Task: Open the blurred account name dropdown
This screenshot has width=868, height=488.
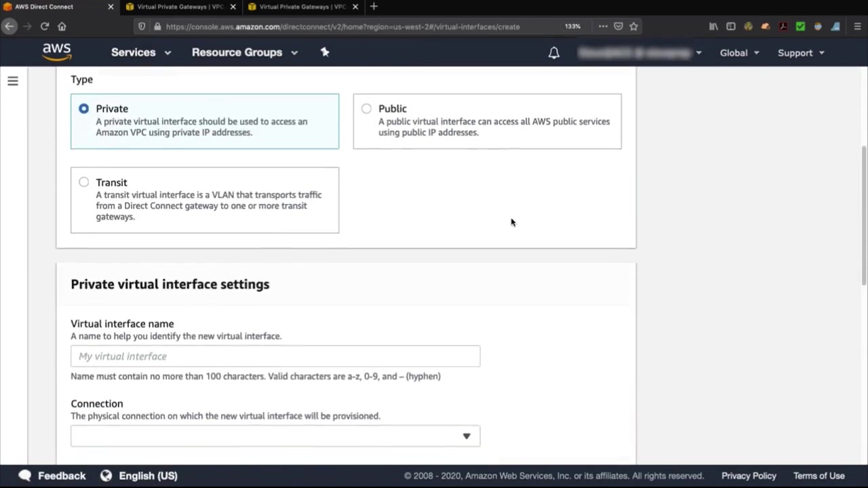Action: click(639, 53)
